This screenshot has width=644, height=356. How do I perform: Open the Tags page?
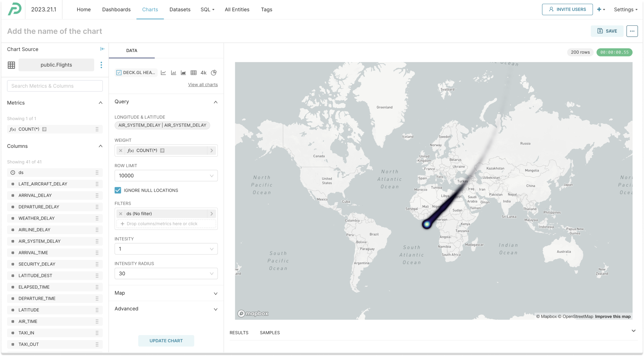[x=267, y=9]
